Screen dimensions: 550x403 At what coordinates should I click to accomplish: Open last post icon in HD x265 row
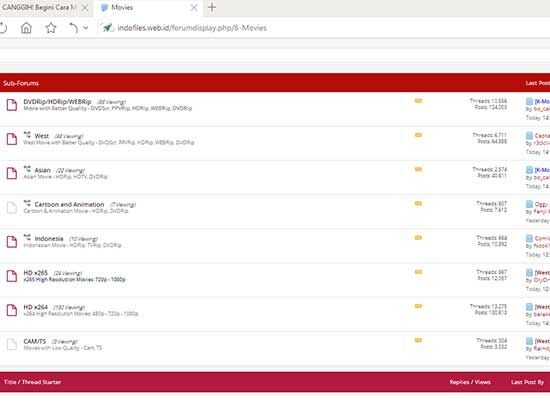529,273
